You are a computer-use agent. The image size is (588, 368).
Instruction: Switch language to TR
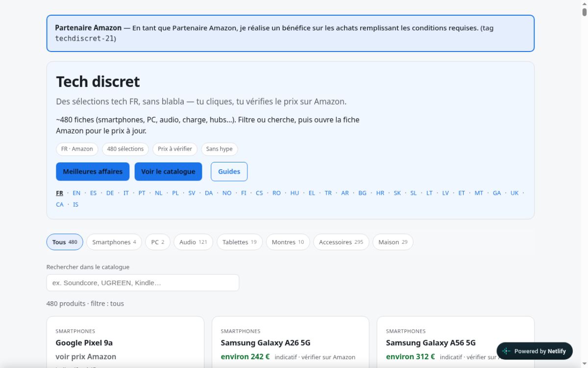(328, 193)
